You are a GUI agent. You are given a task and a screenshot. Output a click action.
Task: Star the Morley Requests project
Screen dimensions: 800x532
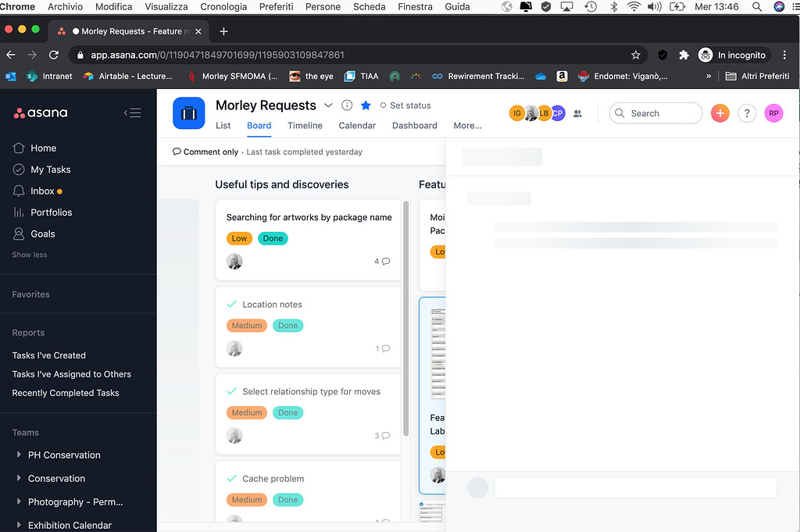(x=365, y=105)
